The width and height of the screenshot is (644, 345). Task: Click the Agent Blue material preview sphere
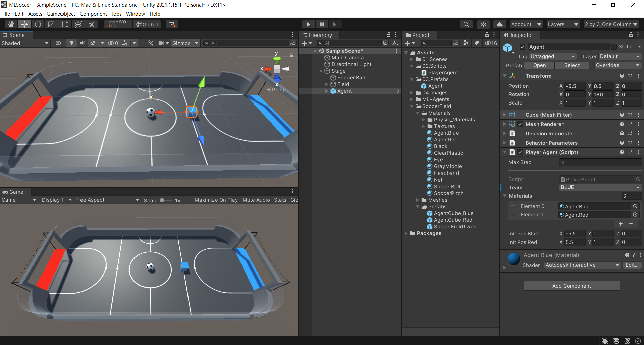click(x=514, y=259)
